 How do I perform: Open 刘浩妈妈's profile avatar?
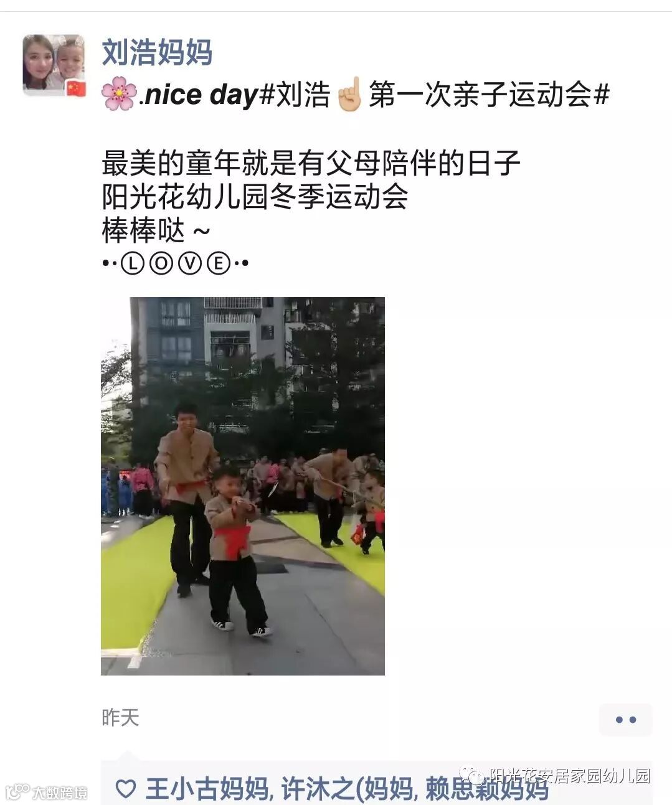tap(54, 65)
